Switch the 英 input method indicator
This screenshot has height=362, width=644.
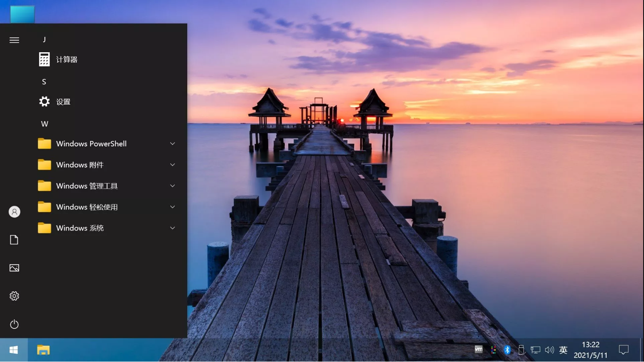tap(563, 350)
